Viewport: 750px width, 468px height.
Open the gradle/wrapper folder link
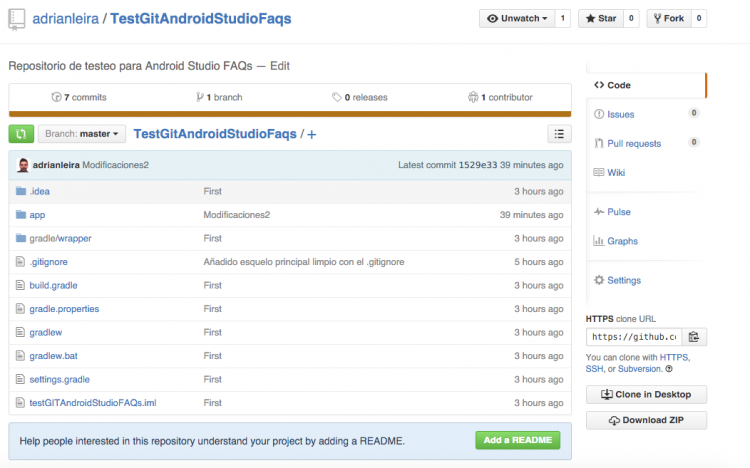click(60, 238)
